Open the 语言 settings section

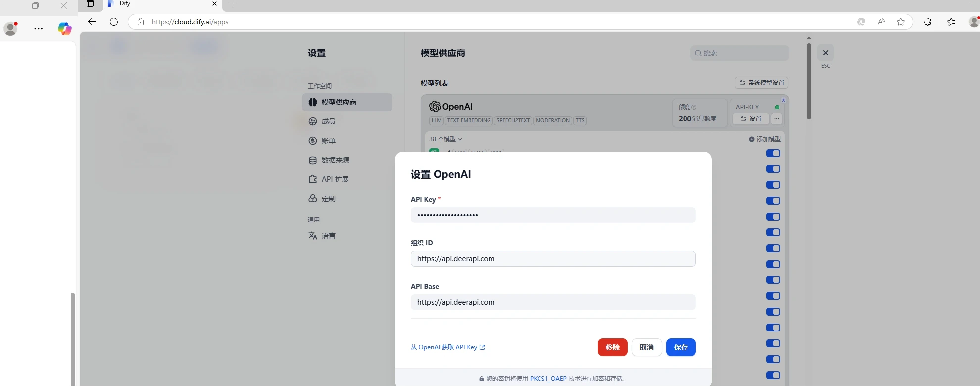click(x=347, y=236)
